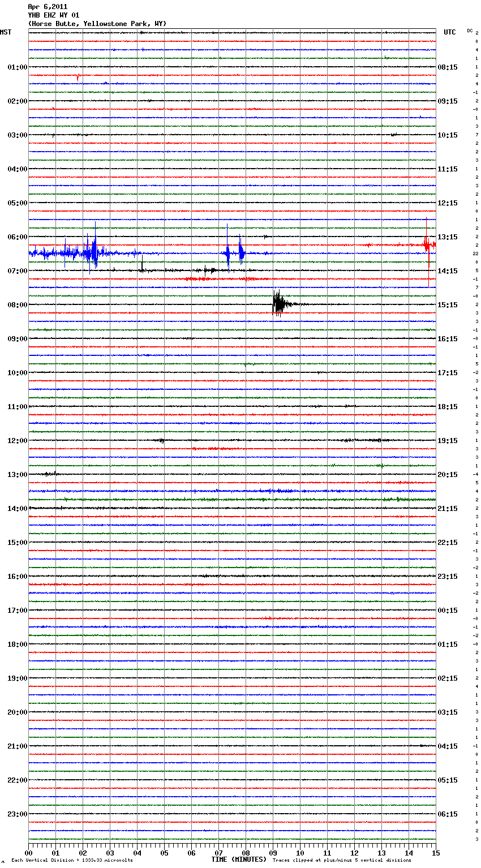Select the 03:00 MST time label
Viewport: 481px width, 868px height.
click(x=18, y=135)
